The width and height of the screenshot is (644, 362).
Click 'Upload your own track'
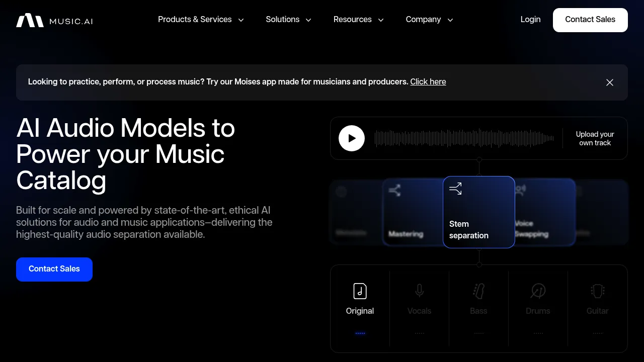595,139
